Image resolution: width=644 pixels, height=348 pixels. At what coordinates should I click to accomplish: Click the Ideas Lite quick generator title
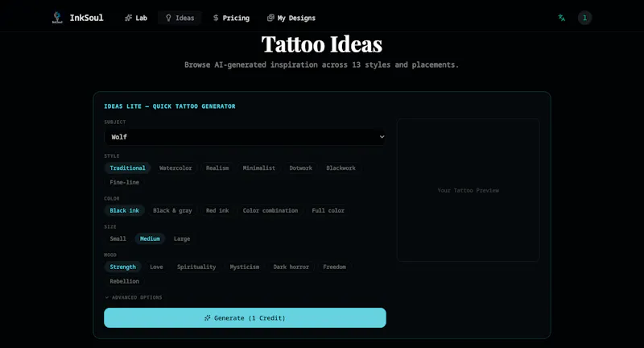(x=170, y=106)
